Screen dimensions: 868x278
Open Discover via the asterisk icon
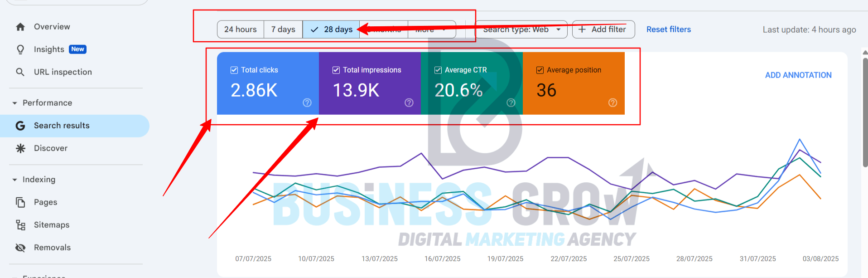pos(20,148)
